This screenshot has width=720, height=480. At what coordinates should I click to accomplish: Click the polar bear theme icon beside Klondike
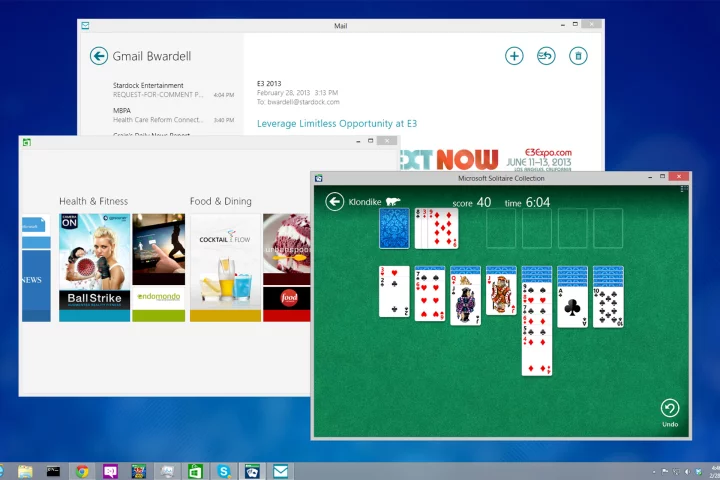[393, 202]
